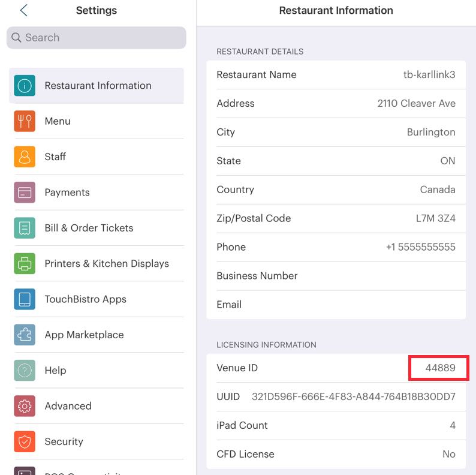
Task: Open TouchBistro Apps settings
Action: point(97,299)
